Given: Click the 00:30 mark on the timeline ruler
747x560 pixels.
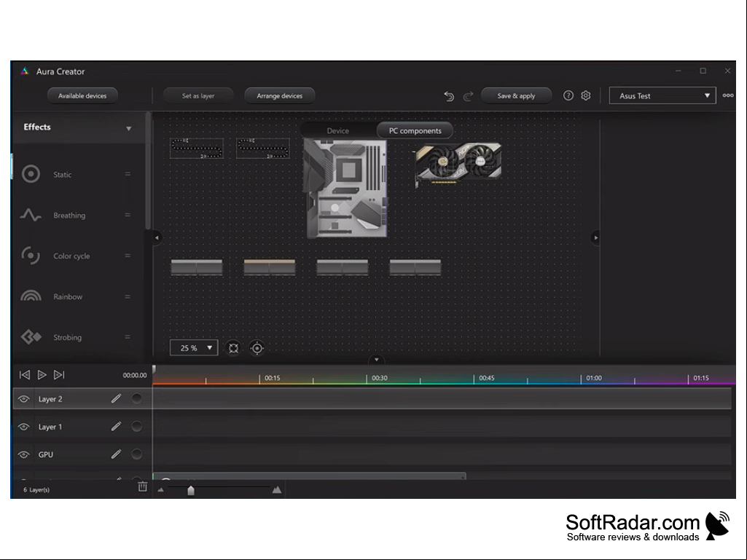Looking at the screenshot, I should click(379, 378).
